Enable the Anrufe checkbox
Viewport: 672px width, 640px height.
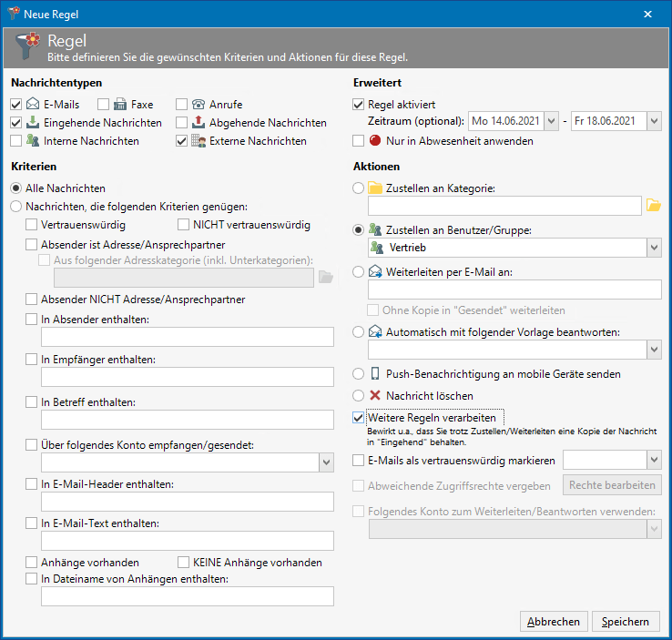(182, 105)
